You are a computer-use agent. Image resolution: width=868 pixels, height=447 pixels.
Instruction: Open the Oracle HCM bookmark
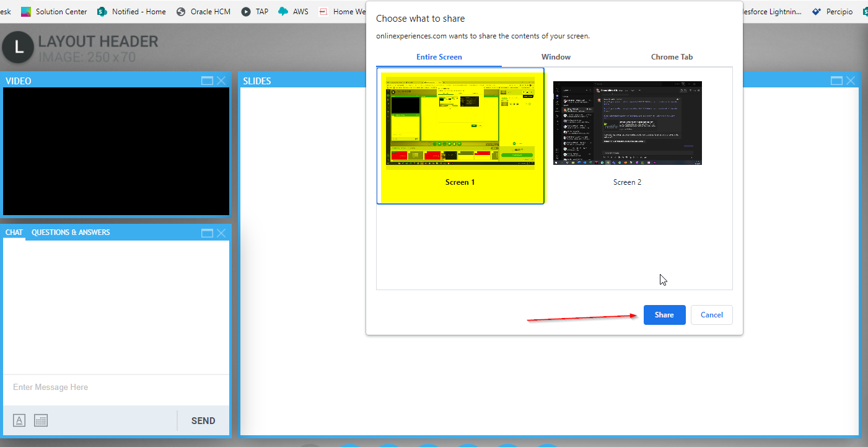click(203, 12)
